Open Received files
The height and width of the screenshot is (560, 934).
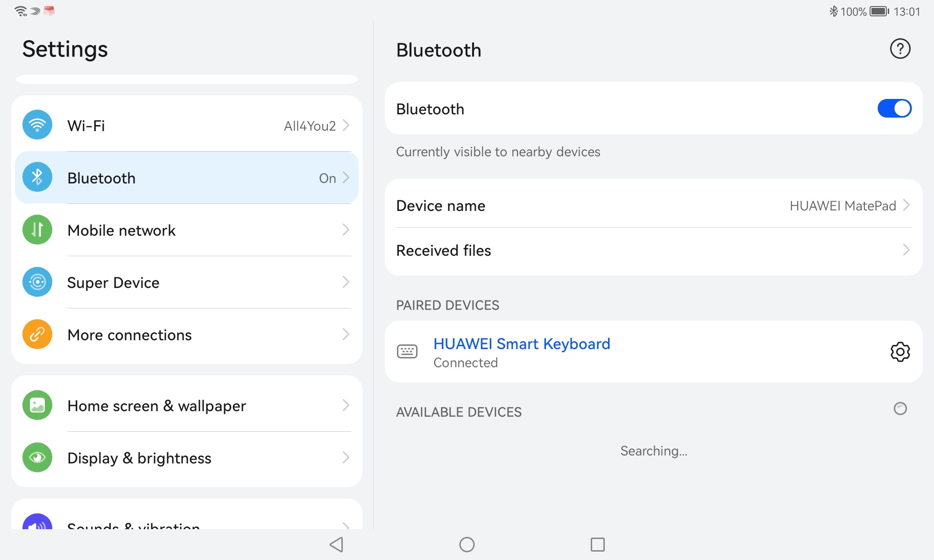coord(654,250)
